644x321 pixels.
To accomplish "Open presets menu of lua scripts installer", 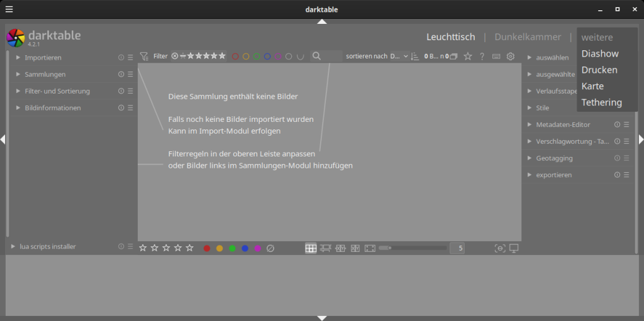I will point(130,246).
